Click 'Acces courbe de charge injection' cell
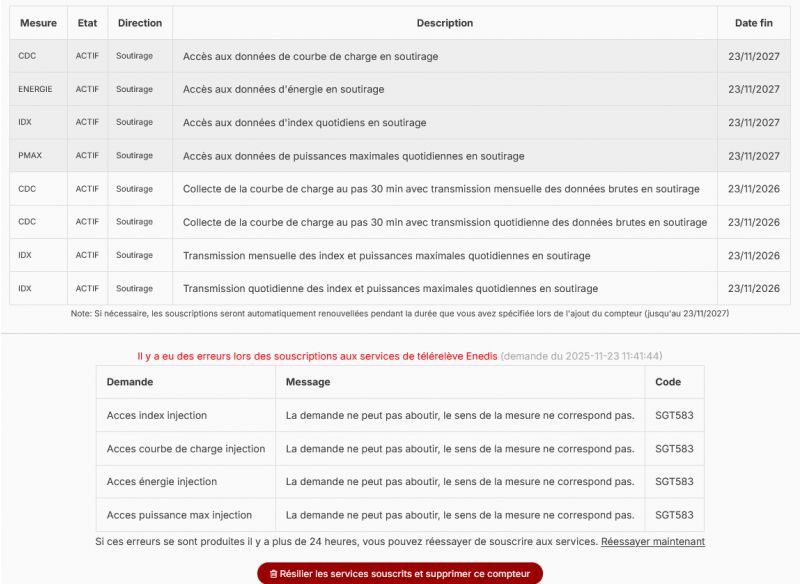This screenshot has width=800, height=584. [186, 448]
